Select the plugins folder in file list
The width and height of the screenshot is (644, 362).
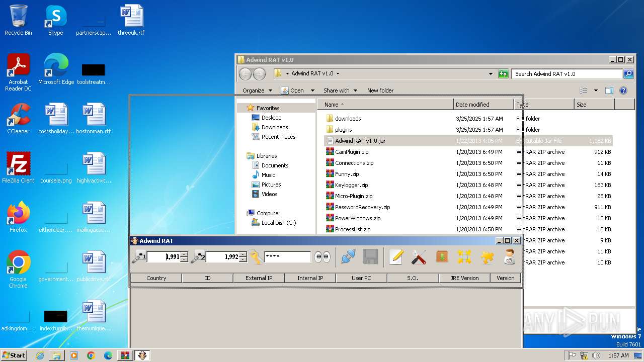(343, 130)
